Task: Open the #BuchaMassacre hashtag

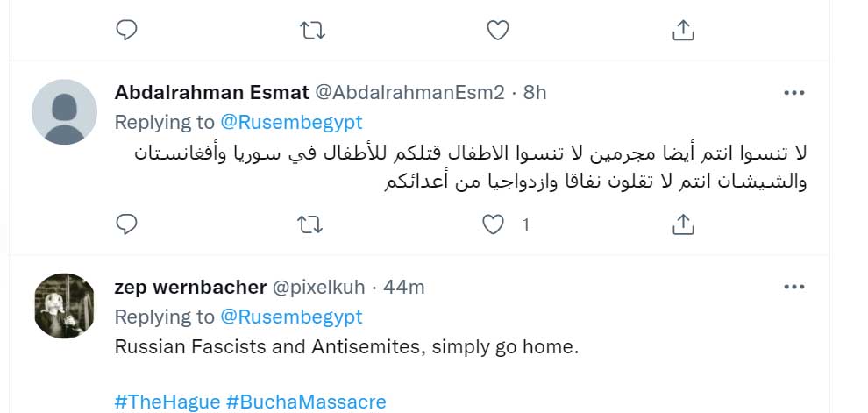Action: 306,402
